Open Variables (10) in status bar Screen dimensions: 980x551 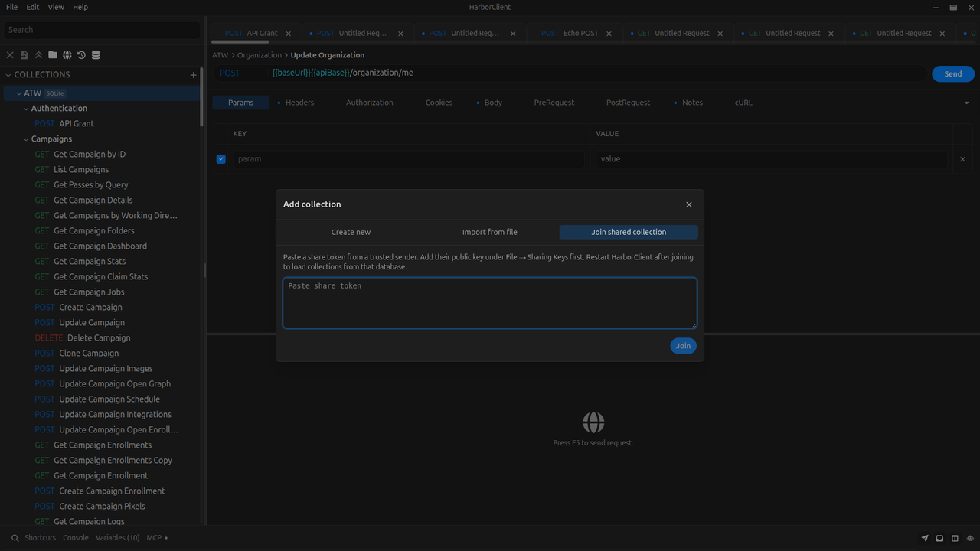pyautogui.click(x=117, y=538)
